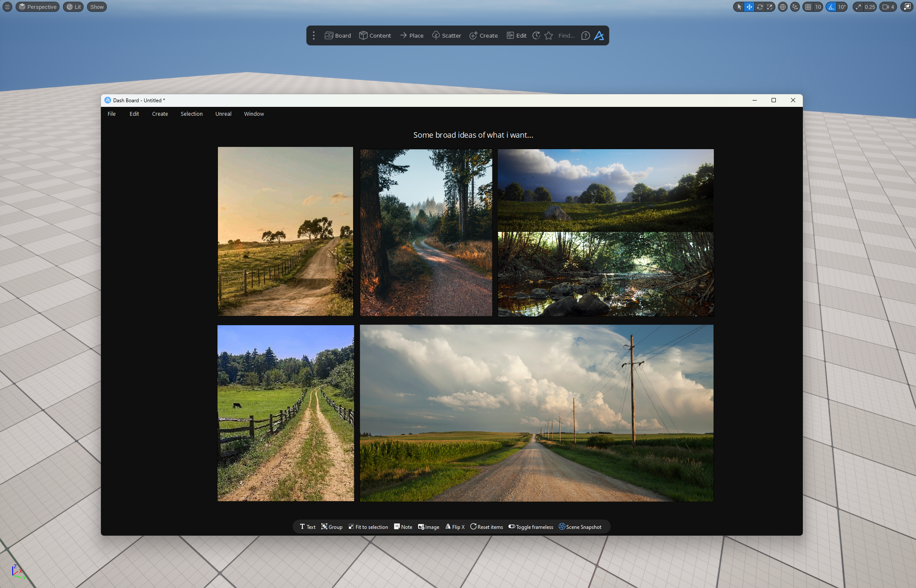Image resolution: width=916 pixels, height=588 pixels.
Task: Select the rotate transform tool
Action: point(760,7)
